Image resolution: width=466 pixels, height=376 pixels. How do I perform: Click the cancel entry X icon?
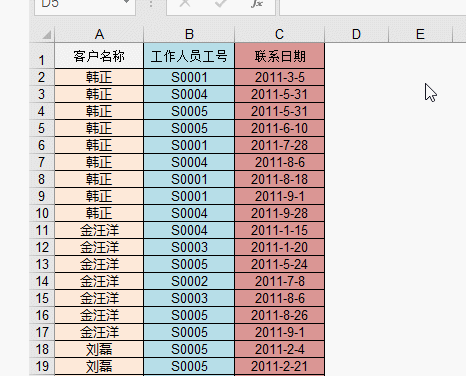click(x=185, y=3)
